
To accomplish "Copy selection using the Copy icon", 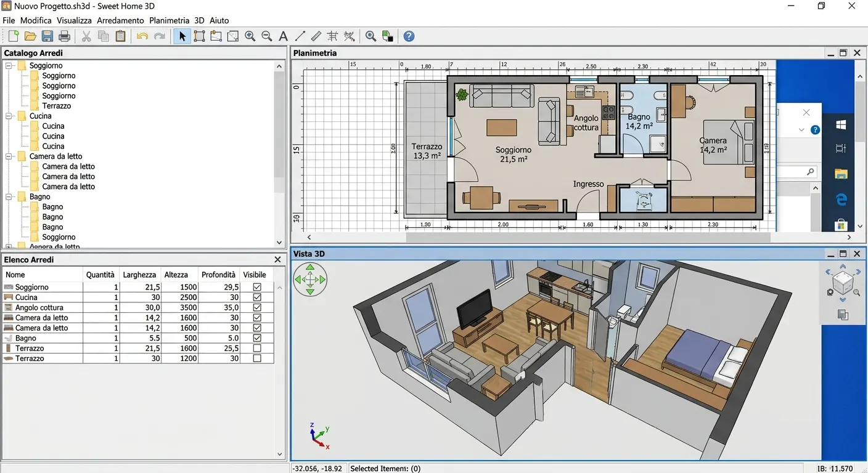I will [104, 36].
